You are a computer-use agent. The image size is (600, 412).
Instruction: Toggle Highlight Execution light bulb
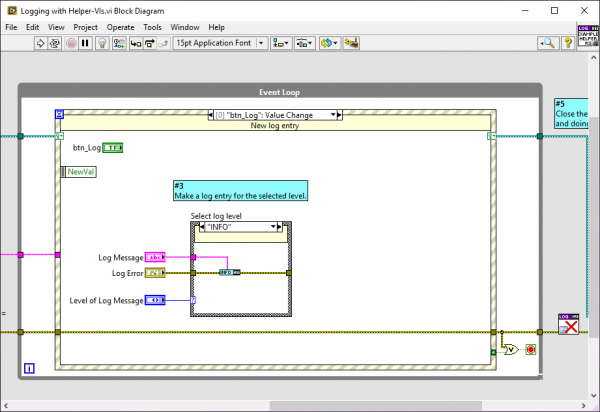pos(103,44)
